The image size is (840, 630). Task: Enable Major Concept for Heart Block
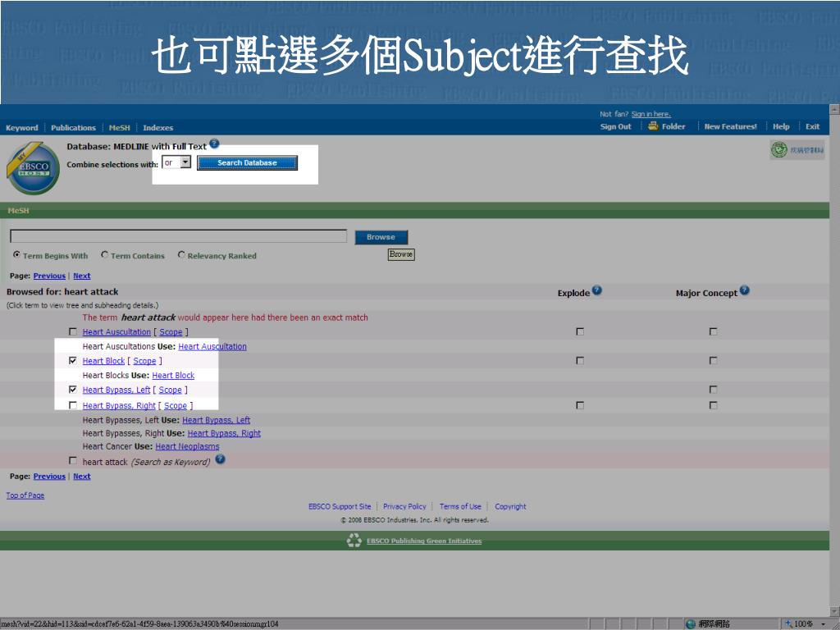pos(714,361)
